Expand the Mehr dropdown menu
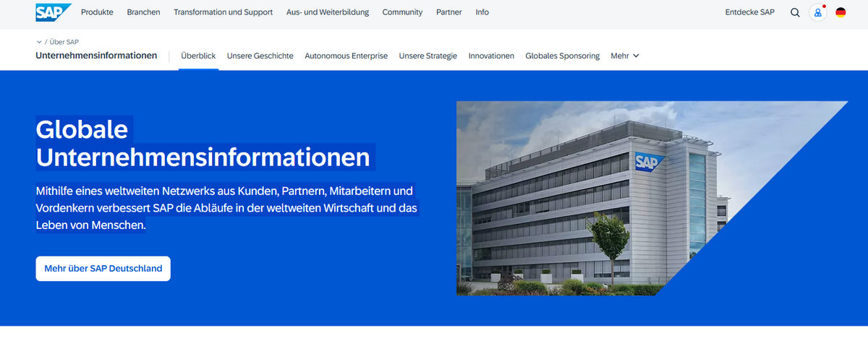The width and height of the screenshot is (868, 359). tap(625, 56)
